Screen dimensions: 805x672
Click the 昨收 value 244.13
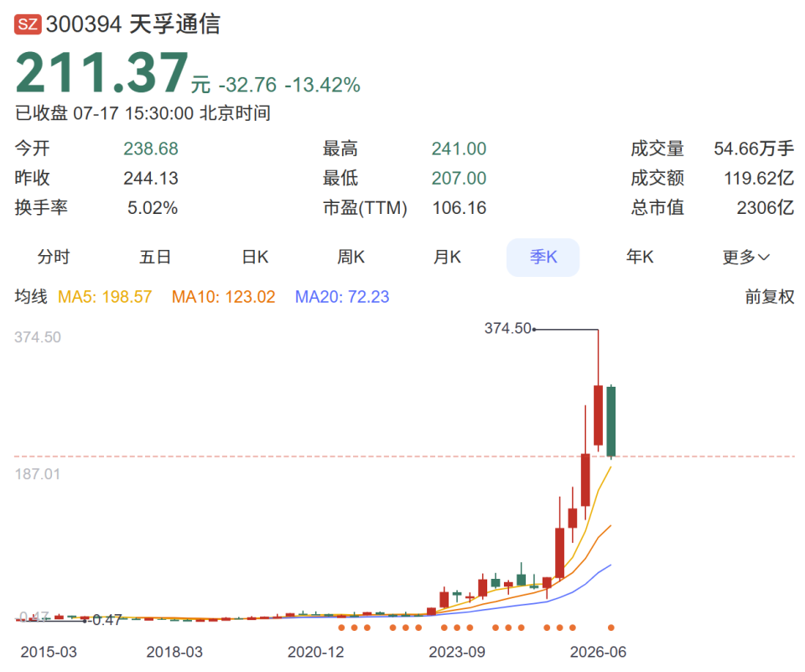pos(150,178)
